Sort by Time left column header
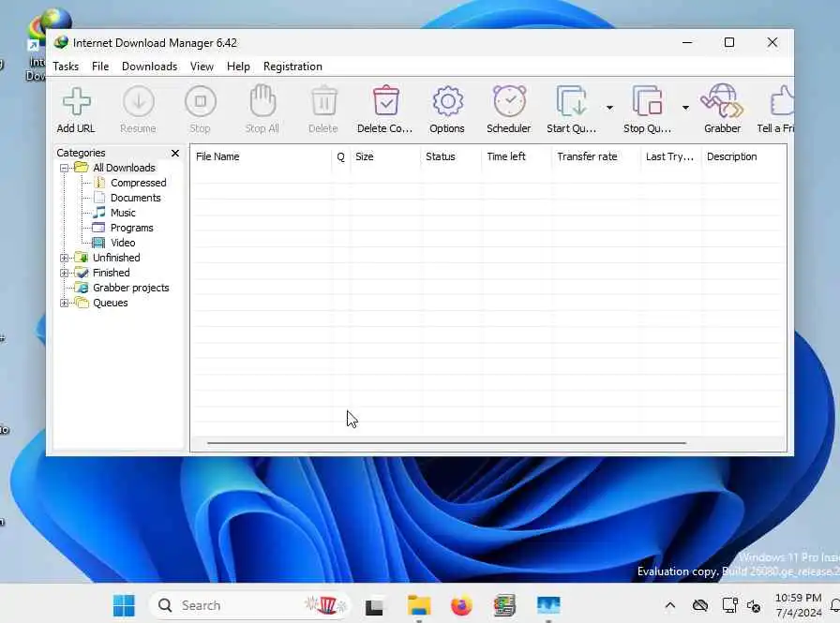The height and width of the screenshot is (623, 840). [517, 156]
